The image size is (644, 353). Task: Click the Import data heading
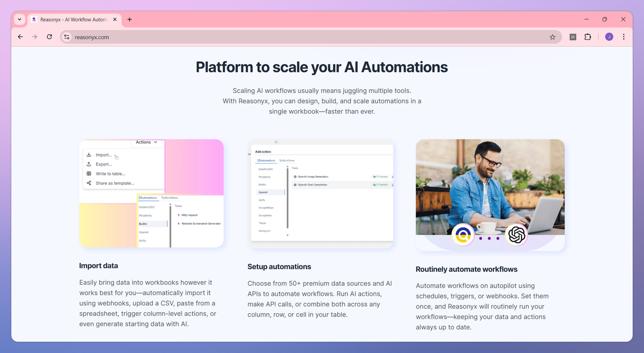pos(99,266)
